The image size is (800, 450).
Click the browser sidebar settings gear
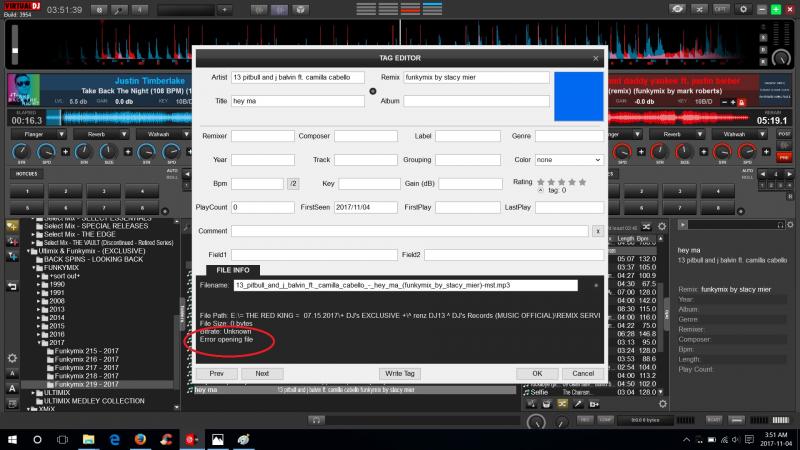tap(12, 358)
